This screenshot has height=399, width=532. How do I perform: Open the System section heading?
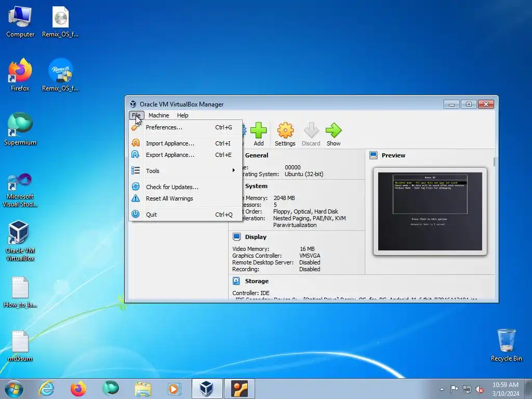[x=256, y=186]
